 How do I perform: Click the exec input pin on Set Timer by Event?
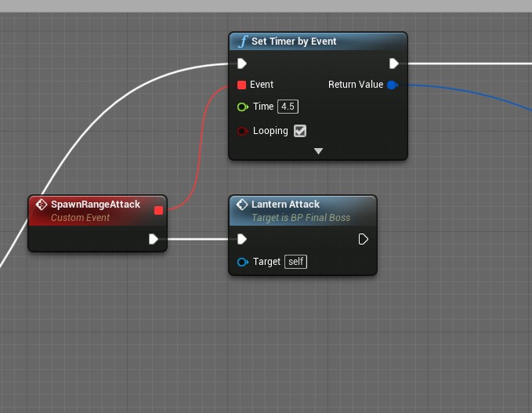(242, 63)
